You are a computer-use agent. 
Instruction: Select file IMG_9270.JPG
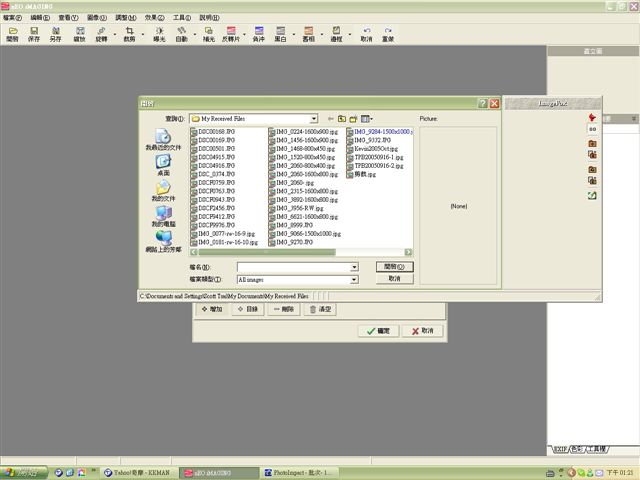click(291, 242)
